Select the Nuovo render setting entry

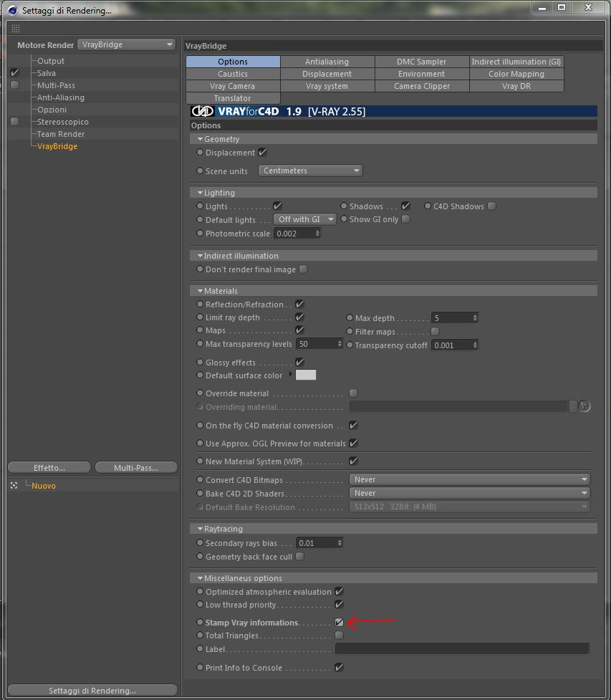44,486
